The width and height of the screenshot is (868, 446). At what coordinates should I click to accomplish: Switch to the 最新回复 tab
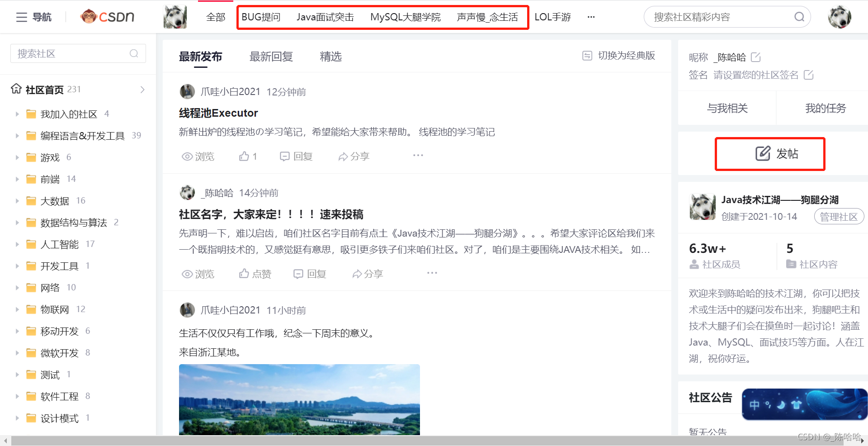pyautogui.click(x=271, y=57)
